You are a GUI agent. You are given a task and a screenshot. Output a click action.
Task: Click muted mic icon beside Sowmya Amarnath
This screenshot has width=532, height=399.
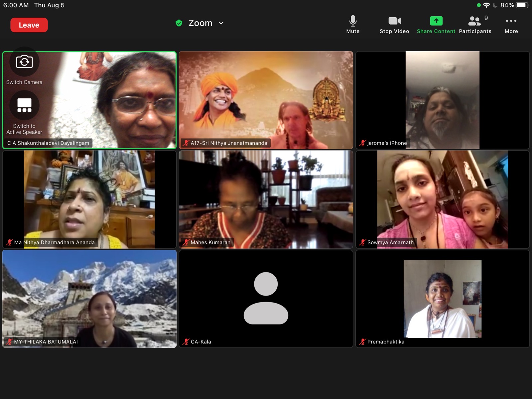363,242
